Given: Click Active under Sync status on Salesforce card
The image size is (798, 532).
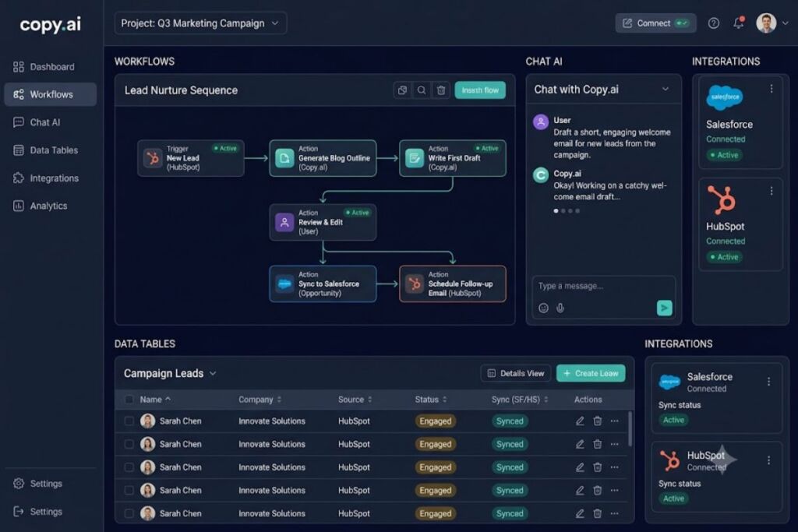Looking at the screenshot, I should tap(673, 420).
